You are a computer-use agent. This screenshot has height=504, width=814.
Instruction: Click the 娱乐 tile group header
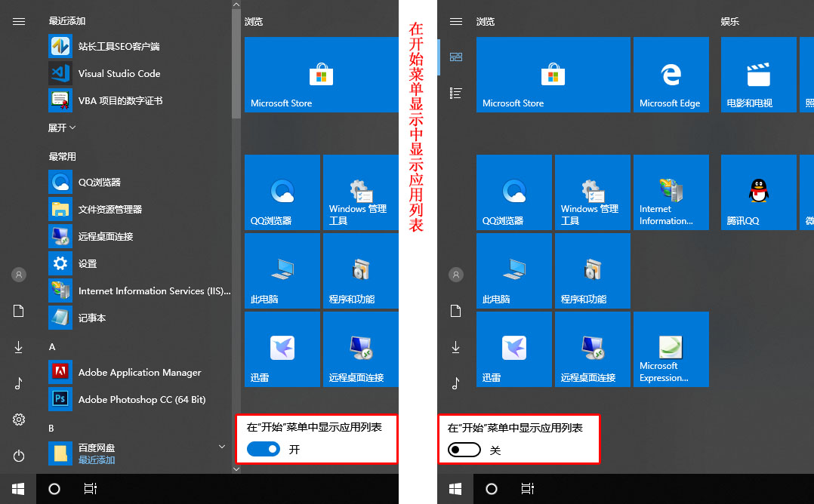(729, 21)
